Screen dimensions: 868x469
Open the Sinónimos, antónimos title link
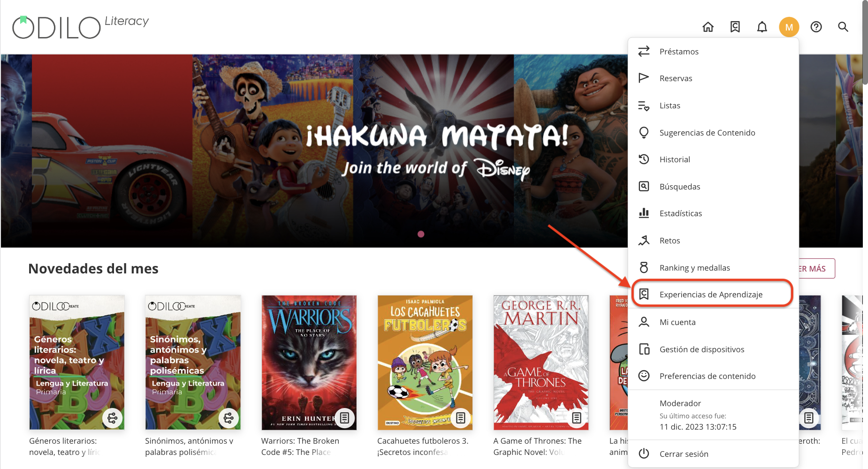pyautogui.click(x=190, y=446)
